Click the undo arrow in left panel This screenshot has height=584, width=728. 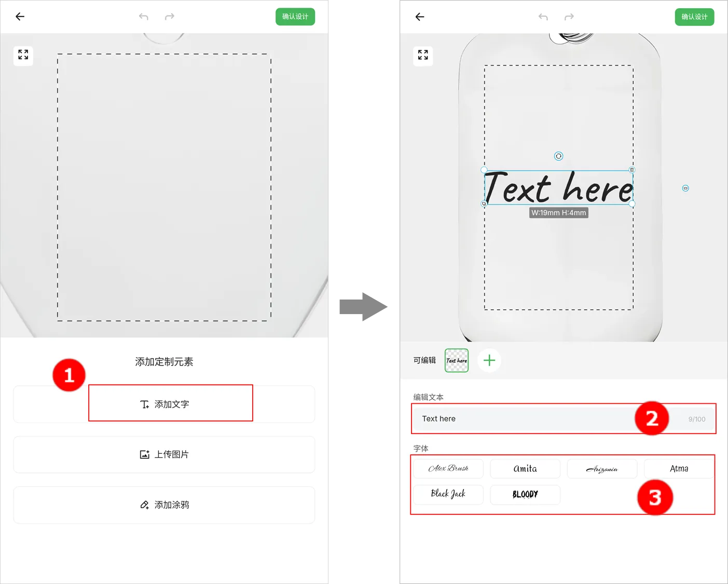click(144, 17)
